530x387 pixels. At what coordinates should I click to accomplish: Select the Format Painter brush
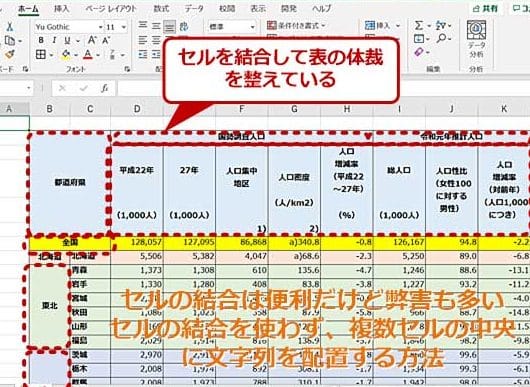(x=10, y=54)
